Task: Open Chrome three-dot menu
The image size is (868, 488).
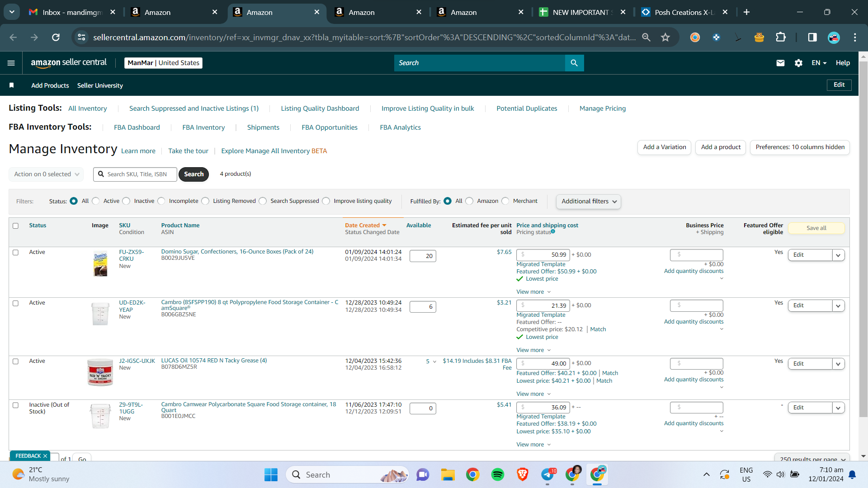Action: coord(855,38)
